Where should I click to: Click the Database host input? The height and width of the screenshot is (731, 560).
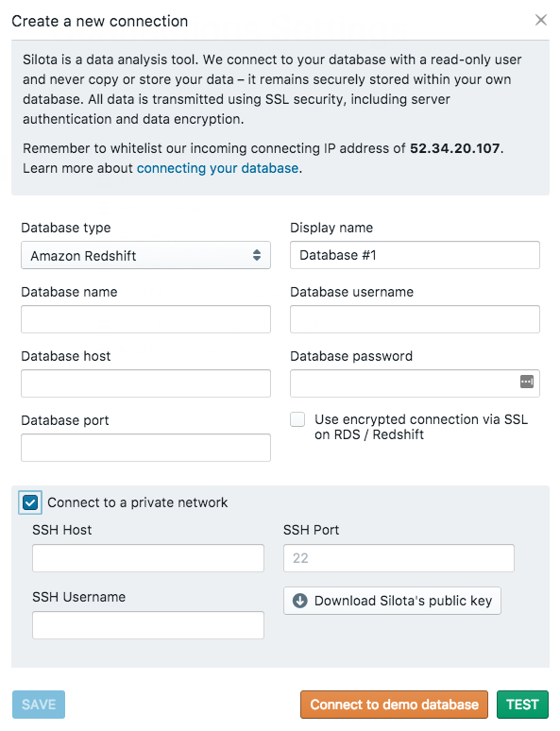pyautogui.click(x=145, y=383)
